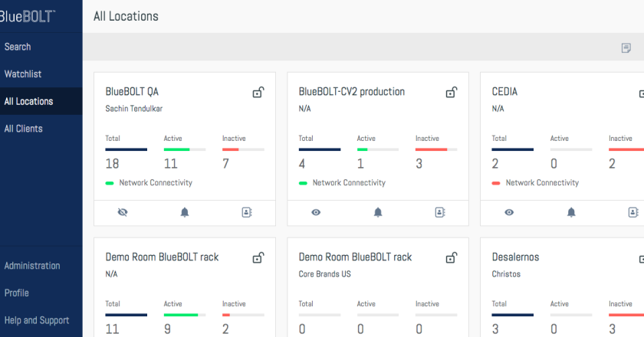Toggle the eye watch icon on BlueBOLT-CV2 production
Screen dimensions: 644x337
click(x=316, y=212)
